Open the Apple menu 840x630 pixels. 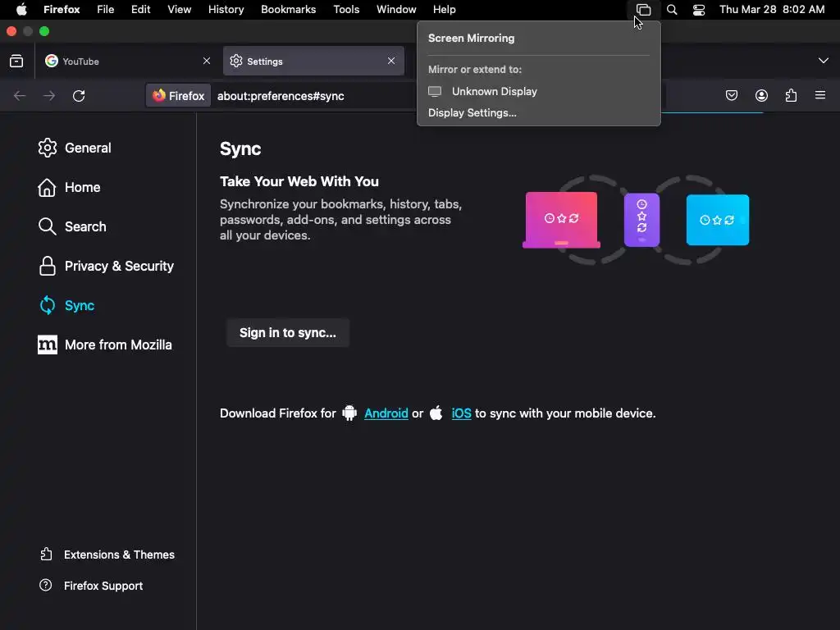point(21,10)
